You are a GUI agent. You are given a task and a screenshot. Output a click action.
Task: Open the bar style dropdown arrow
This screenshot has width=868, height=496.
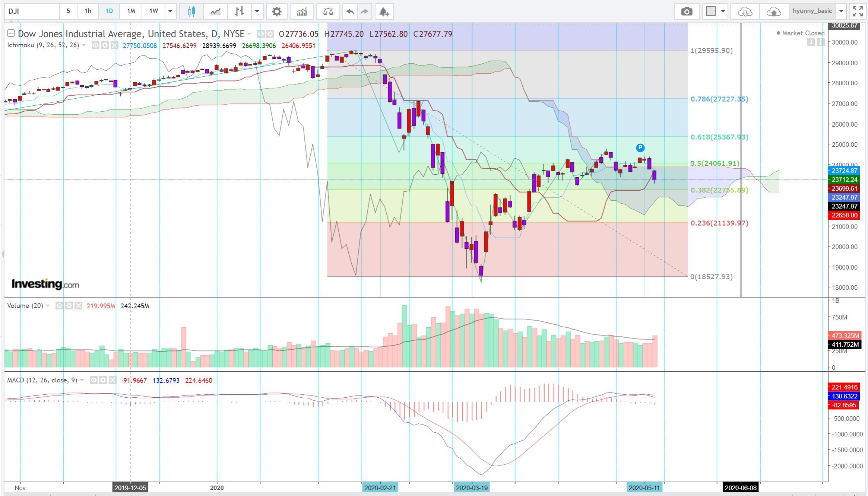(257, 11)
